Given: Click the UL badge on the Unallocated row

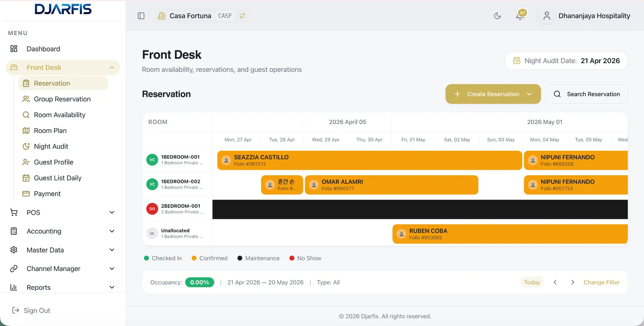Looking at the screenshot, I should click(152, 233).
